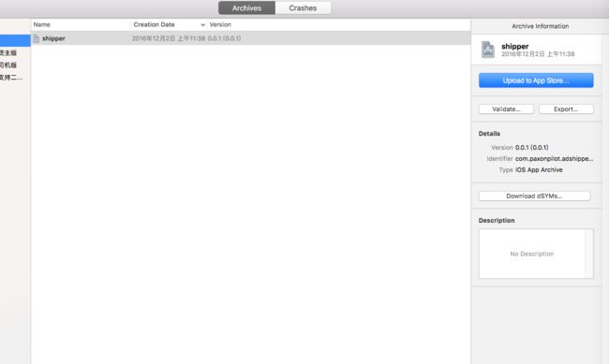
Task: Switch to the Crashes tab
Action: pos(303,7)
